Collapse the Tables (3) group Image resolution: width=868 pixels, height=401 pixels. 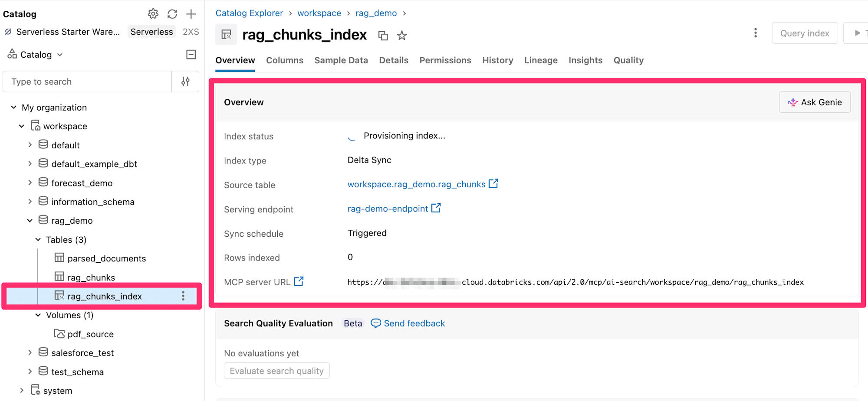click(38, 239)
